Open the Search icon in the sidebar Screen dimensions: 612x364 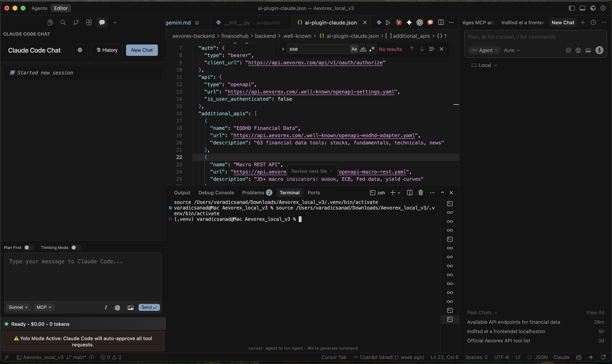[x=63, y=22]
